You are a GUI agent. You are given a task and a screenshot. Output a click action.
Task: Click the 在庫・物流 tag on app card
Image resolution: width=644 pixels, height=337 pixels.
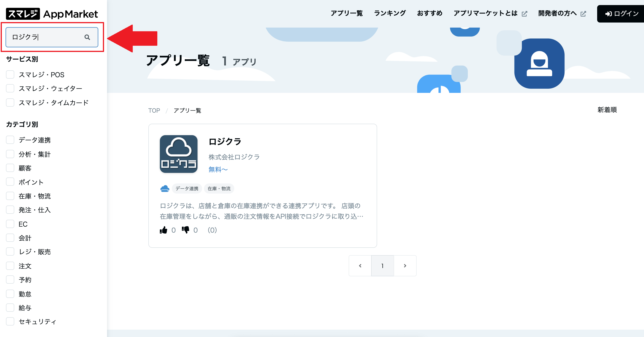point(219,189)
